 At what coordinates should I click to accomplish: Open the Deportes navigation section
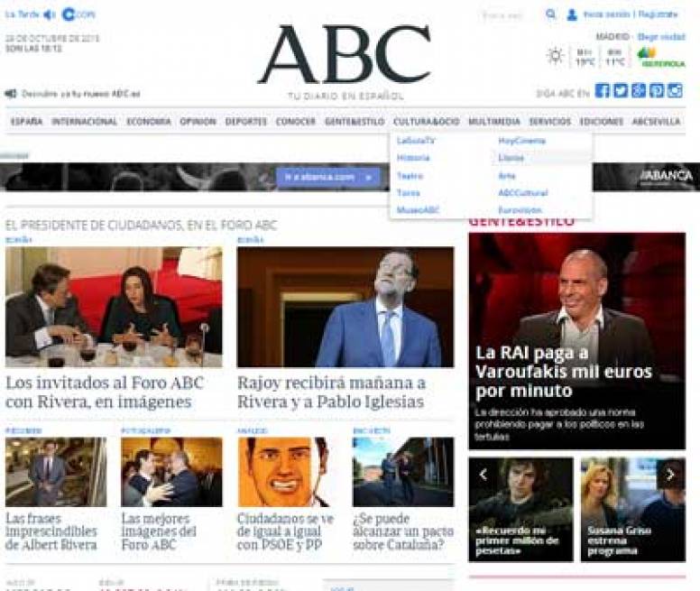coord(245,122)
